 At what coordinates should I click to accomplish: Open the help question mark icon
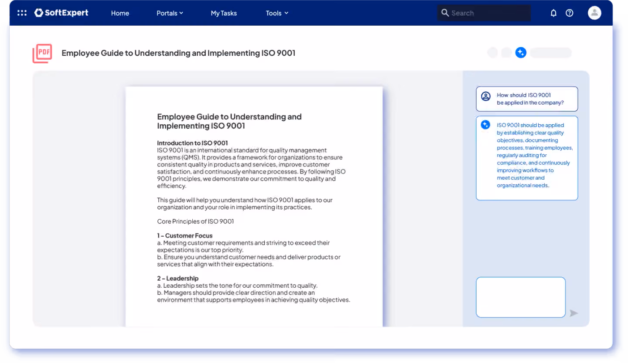coord(570,13)
